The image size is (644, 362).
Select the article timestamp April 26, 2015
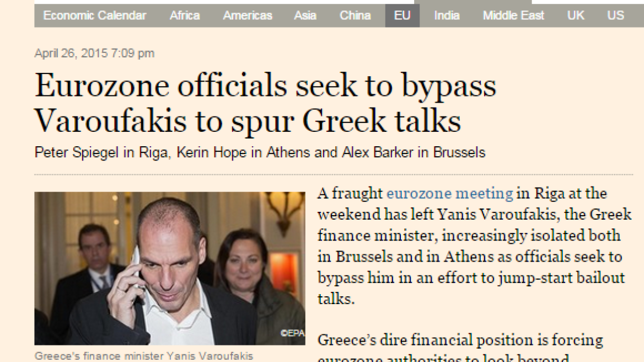coord(94,53)
